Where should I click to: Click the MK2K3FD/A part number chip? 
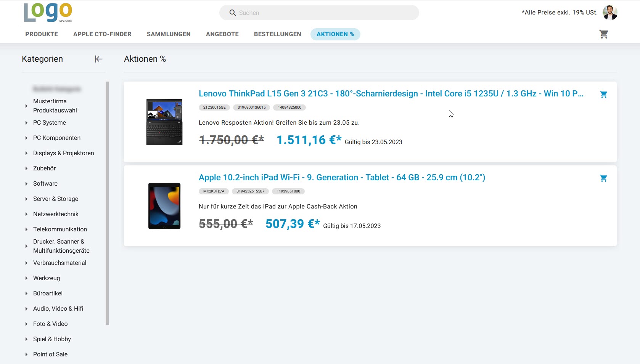pyautogui.click(x=214, y=191)
